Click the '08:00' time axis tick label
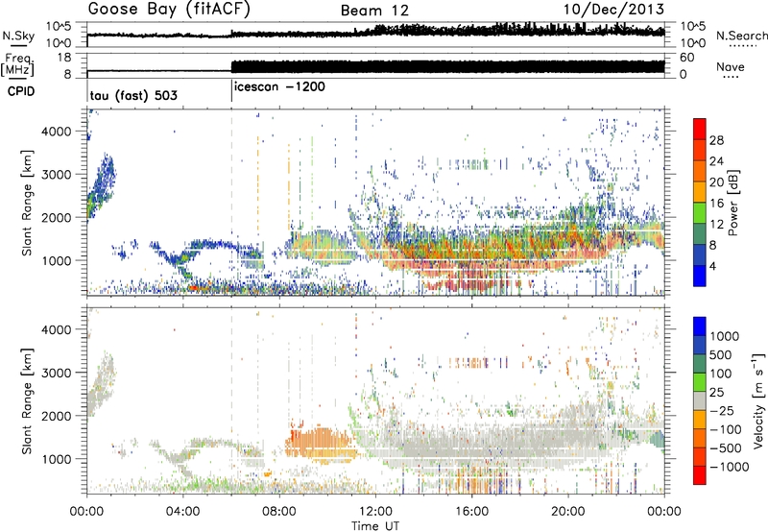The height and width of the screenshot is (532, 768). tap(278, 512)
